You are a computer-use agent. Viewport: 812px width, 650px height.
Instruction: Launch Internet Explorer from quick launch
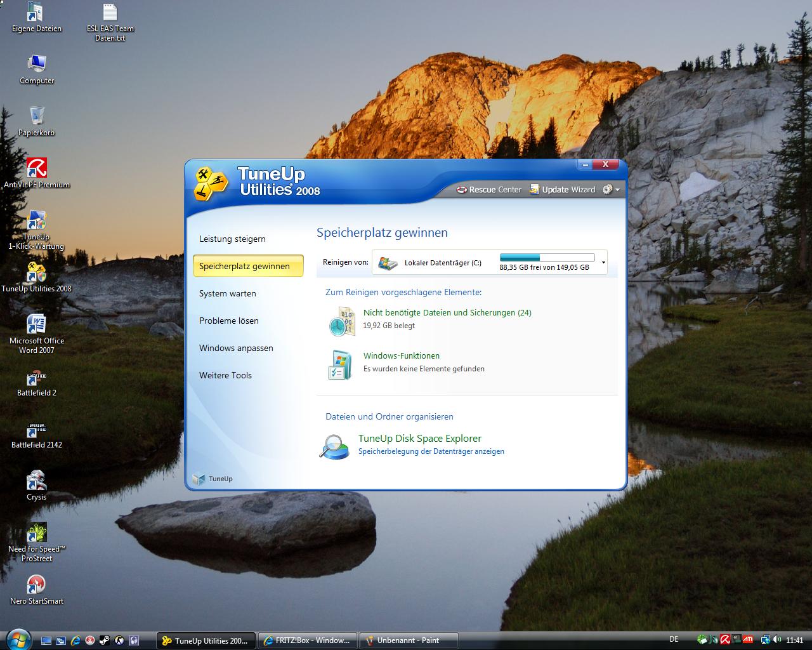[75, 640]
